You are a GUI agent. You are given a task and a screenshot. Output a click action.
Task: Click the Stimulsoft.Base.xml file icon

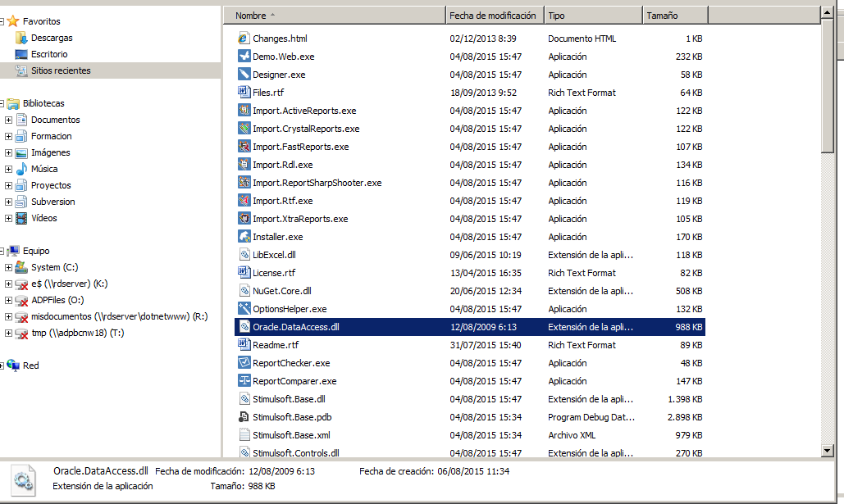[244, 435]
